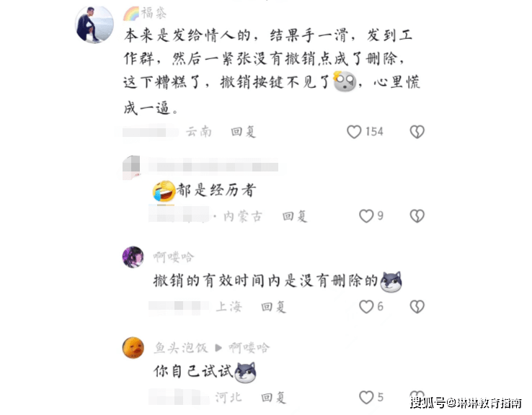
Task: Dislike the 云南 comment via broken heart
Action: pos(417,132)
